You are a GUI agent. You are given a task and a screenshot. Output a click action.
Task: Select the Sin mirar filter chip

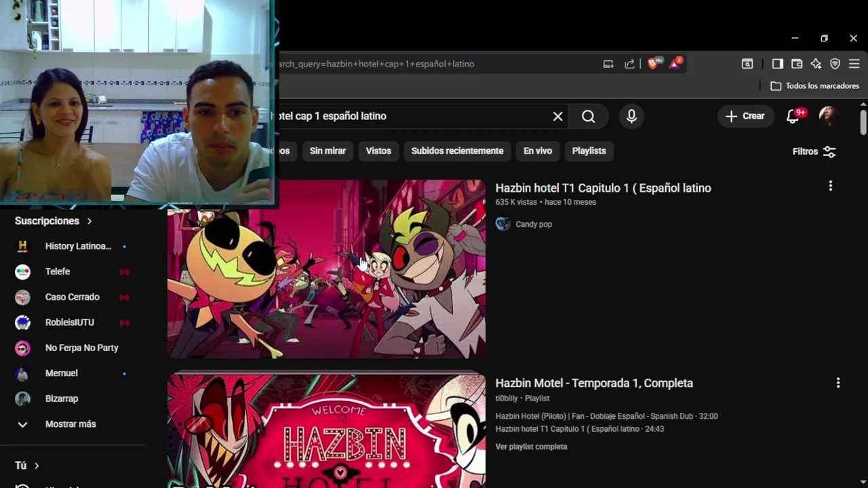pos(328,151)
